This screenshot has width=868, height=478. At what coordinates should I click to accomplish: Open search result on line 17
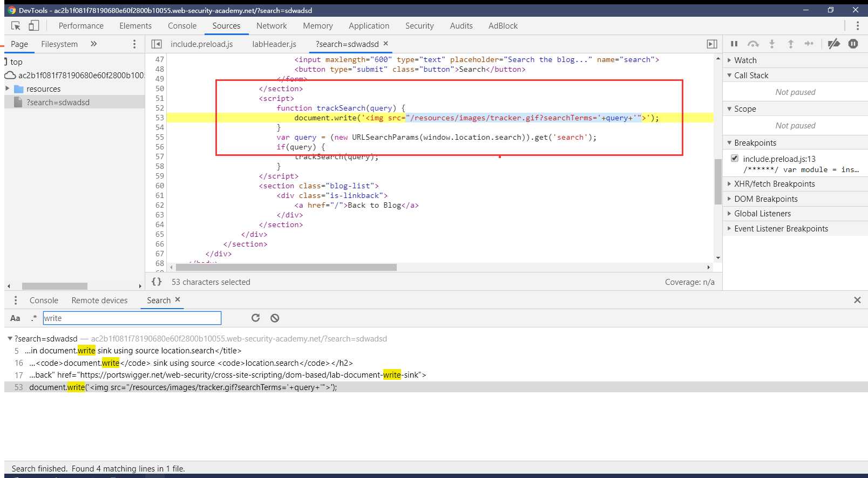436,375
